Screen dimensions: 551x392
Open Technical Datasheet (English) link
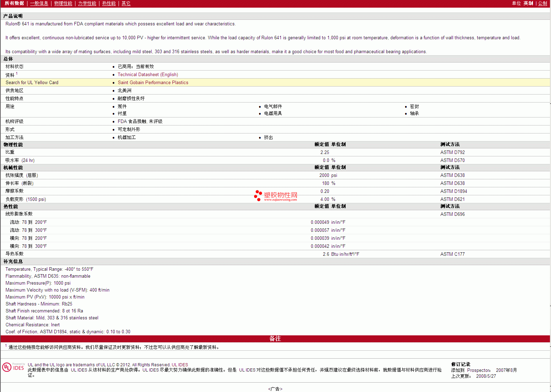point(148,74)
